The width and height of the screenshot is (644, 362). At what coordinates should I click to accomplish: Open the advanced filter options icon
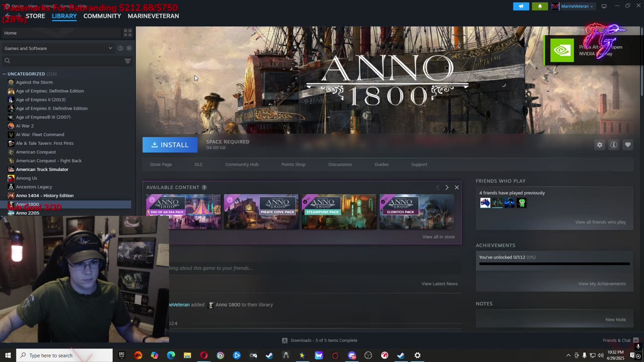128,61
